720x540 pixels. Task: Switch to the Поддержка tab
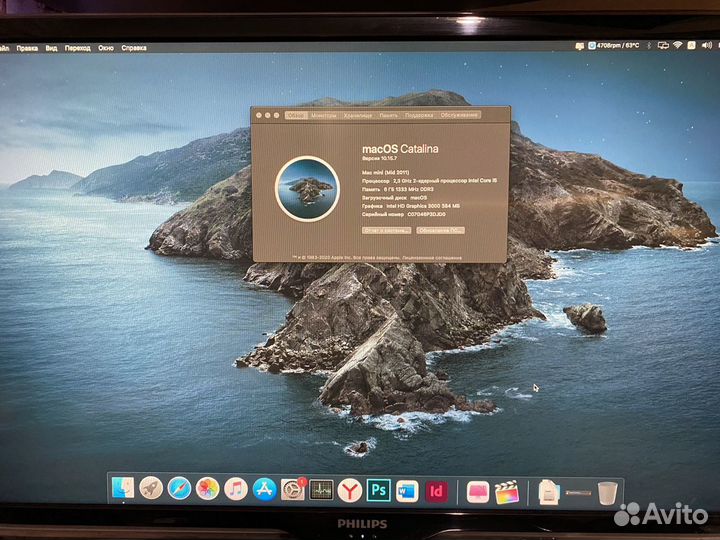pos(419,115)
